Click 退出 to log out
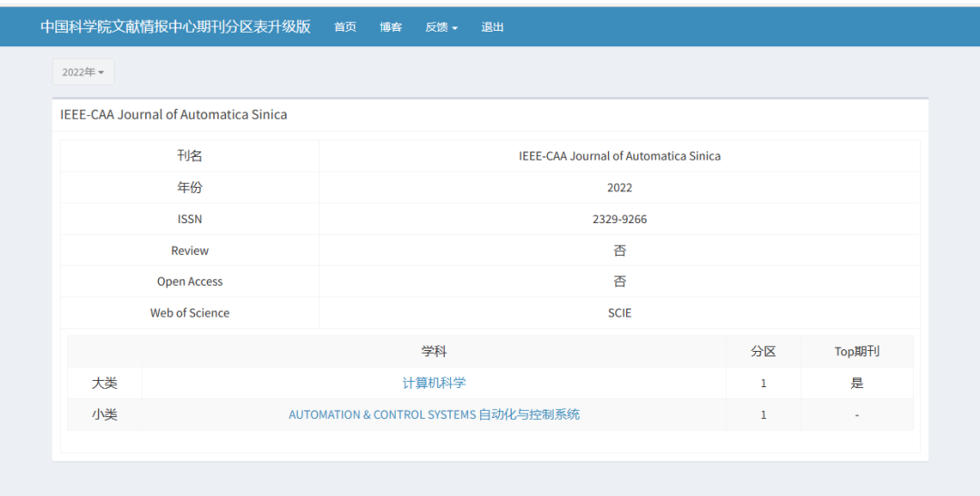 point(493,27)
